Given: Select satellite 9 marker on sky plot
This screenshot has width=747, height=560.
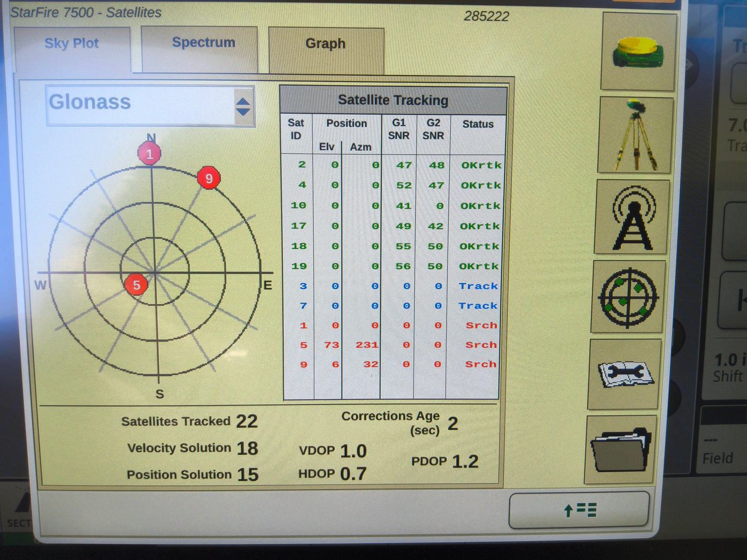Looking at the screenshot, I should [x=209, y=178].
